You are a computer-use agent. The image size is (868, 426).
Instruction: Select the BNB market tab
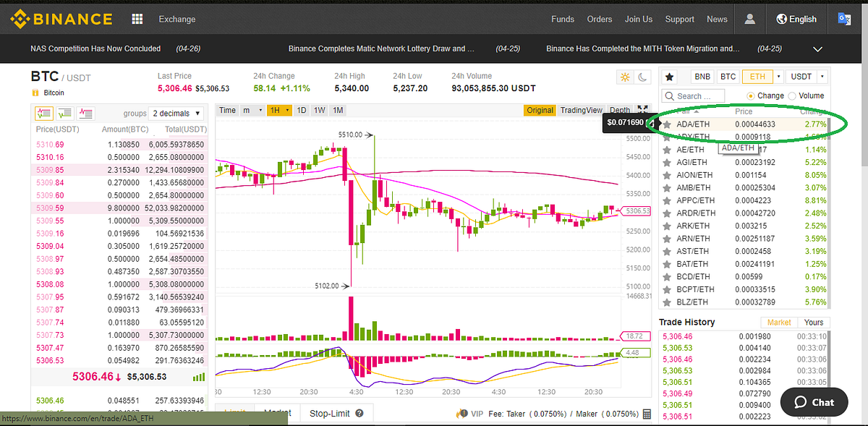click(x=702, y=77)
